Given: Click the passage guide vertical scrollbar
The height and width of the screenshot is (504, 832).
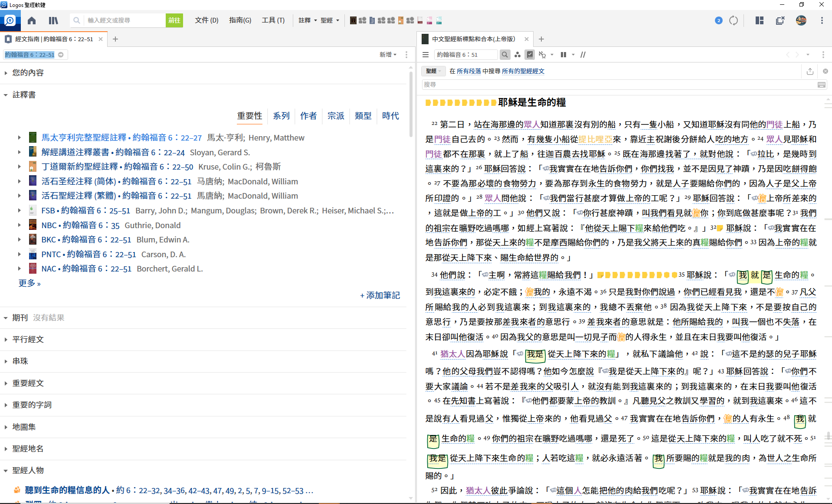Looking at the screenshot, I should (411, 104).
